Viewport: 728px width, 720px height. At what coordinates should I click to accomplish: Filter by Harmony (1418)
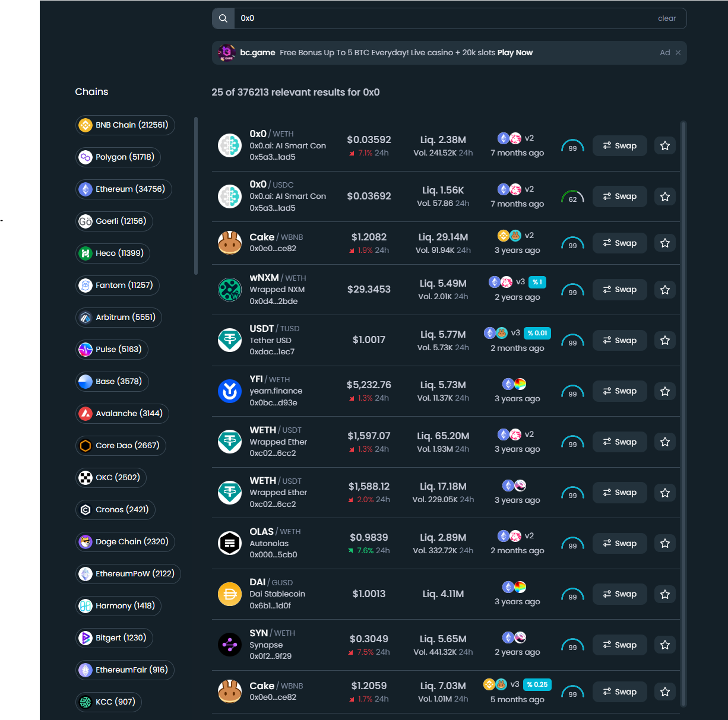pos(118,606)
